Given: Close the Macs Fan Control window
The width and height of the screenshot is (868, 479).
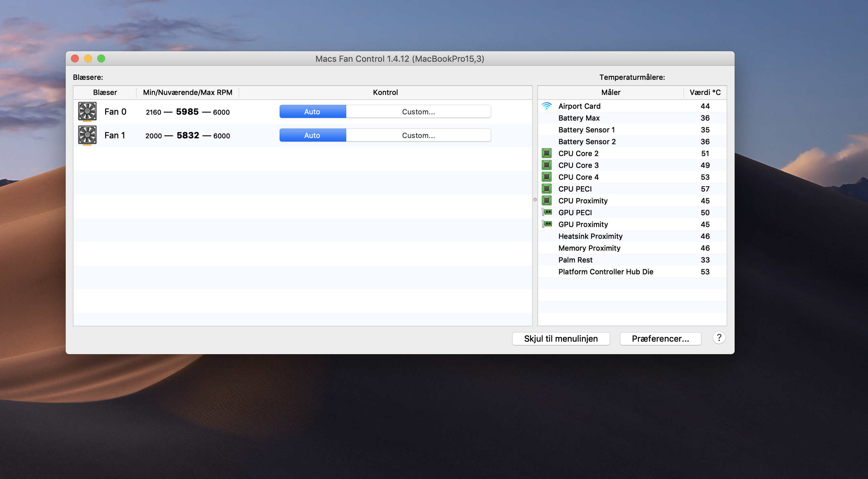Looking at the screenshot, I should pos(75,58).
